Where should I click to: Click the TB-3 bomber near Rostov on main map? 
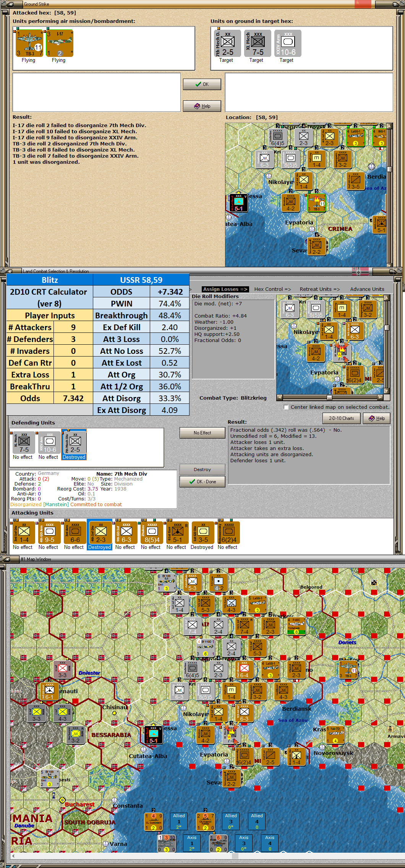348,670
